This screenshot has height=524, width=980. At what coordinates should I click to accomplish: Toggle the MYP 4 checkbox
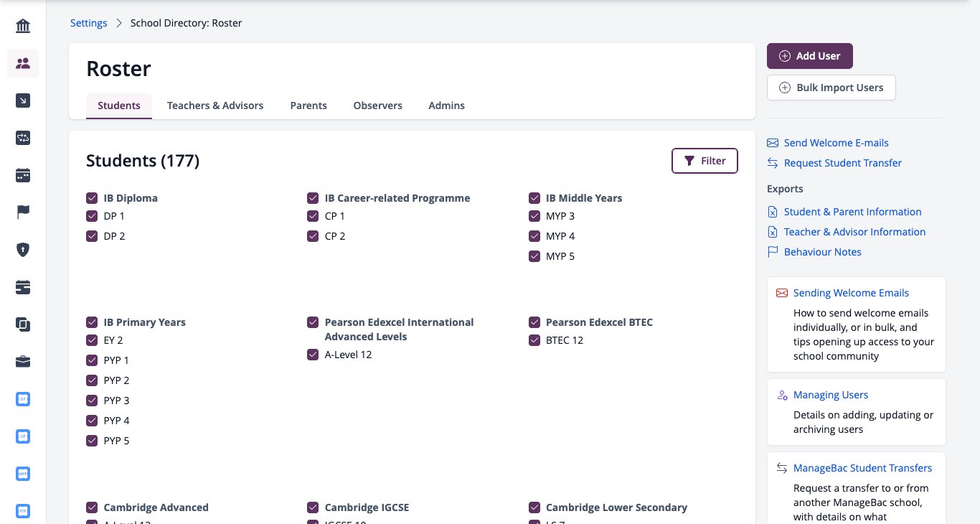pyautogui.click(x=534, y=236)
